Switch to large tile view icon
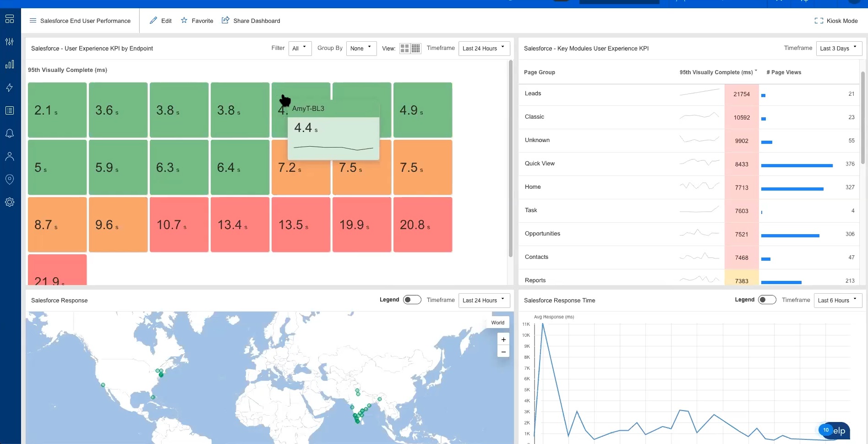 [405, 48]
